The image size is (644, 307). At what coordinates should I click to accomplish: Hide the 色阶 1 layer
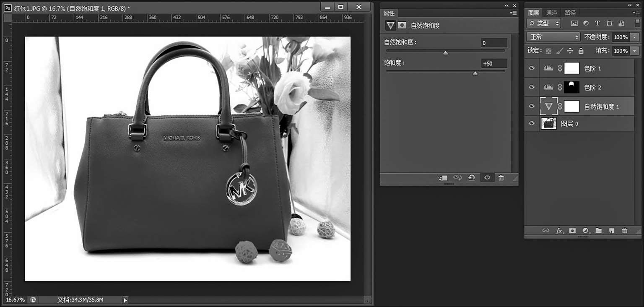pos(532,68)
